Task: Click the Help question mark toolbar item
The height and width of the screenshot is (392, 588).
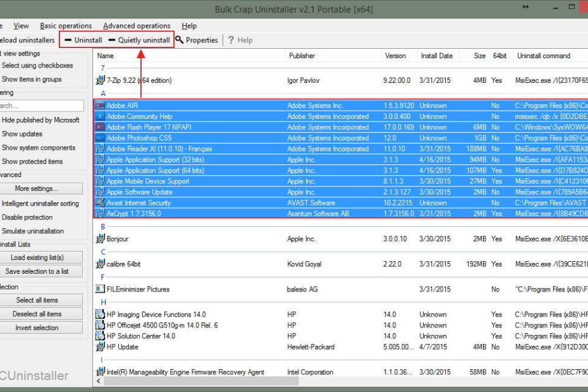Action: [240, 40]
